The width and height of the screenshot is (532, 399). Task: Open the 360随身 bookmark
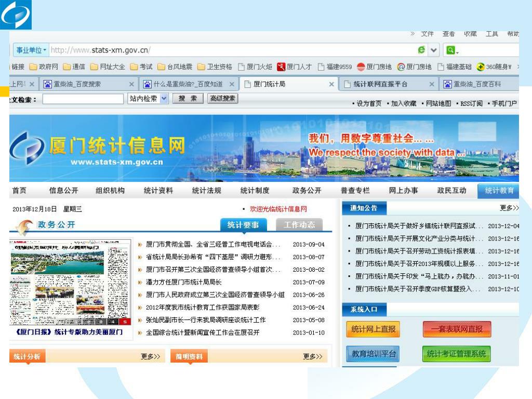(x=494, y=67)
